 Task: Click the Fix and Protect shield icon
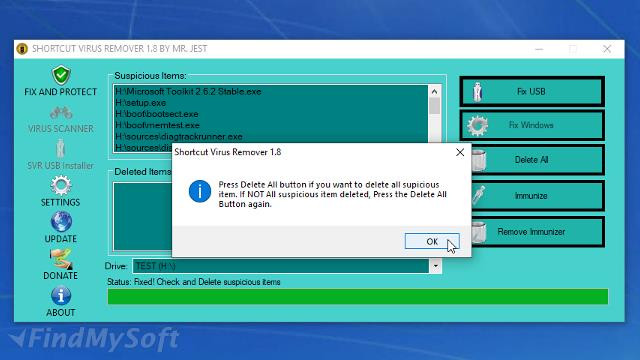(61, 75)
